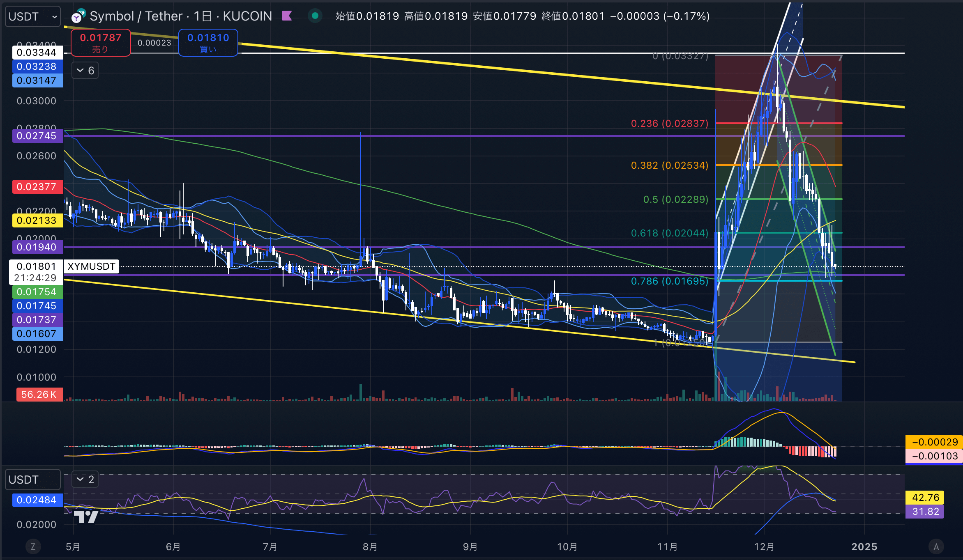
Task: Expand the lower pane legend showing 2
Action: point(85,479)
